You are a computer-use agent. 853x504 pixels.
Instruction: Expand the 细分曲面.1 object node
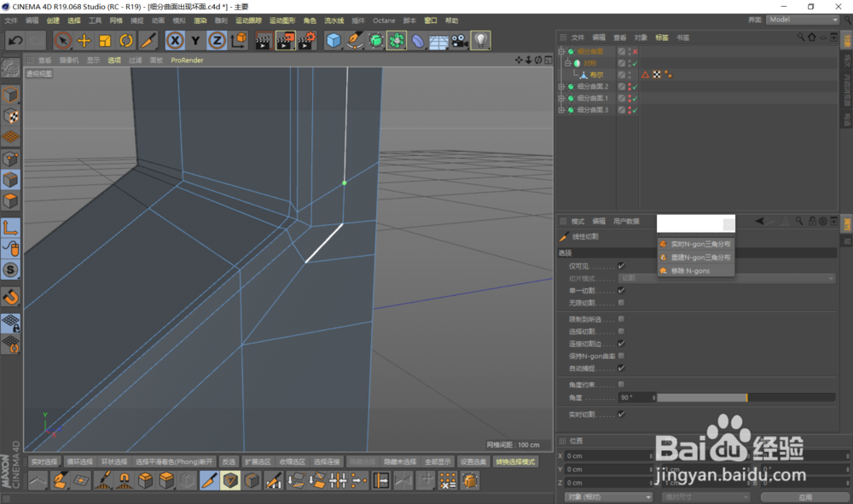562,98
